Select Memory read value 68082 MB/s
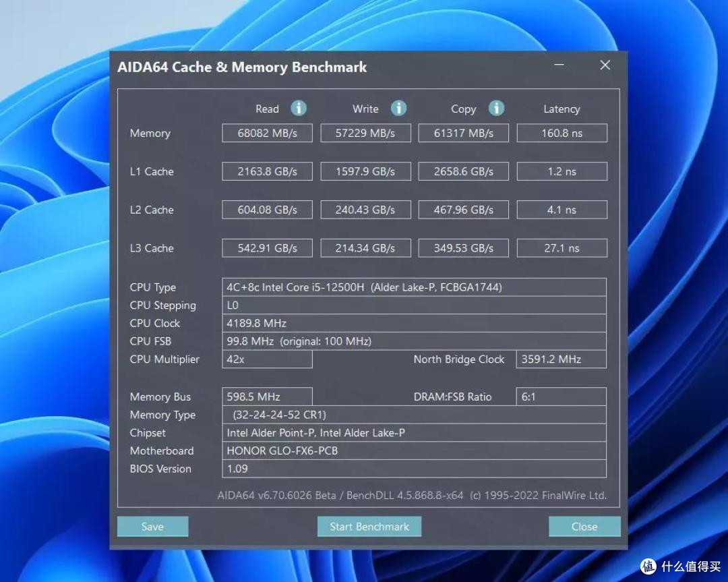This screenshot has width=728, height=582. tap(268, 133)
